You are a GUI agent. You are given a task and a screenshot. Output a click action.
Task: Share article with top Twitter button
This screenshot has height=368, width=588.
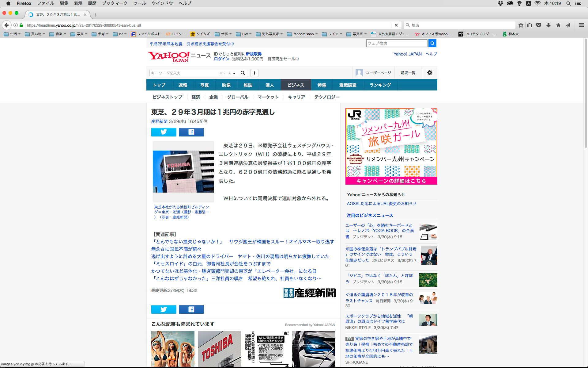pos(164,132)
